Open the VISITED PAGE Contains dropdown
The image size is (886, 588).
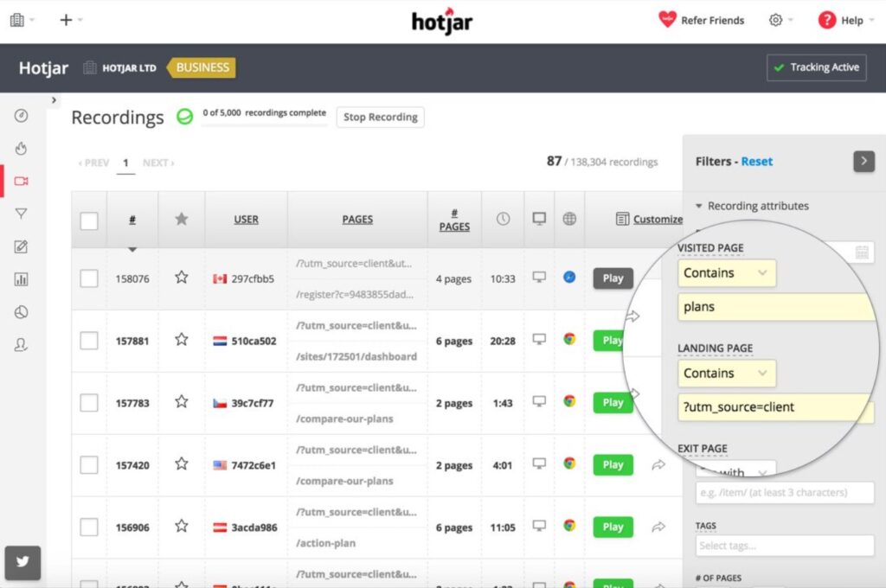(726, 272)
